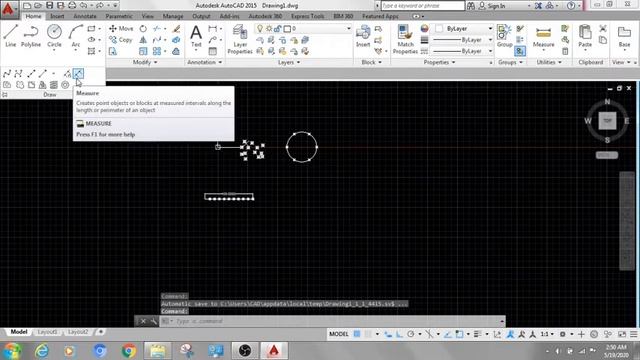Click the Table icon in Annotation panel
Image resolution: width=640 pixels, height=360 pixels.
213,51
